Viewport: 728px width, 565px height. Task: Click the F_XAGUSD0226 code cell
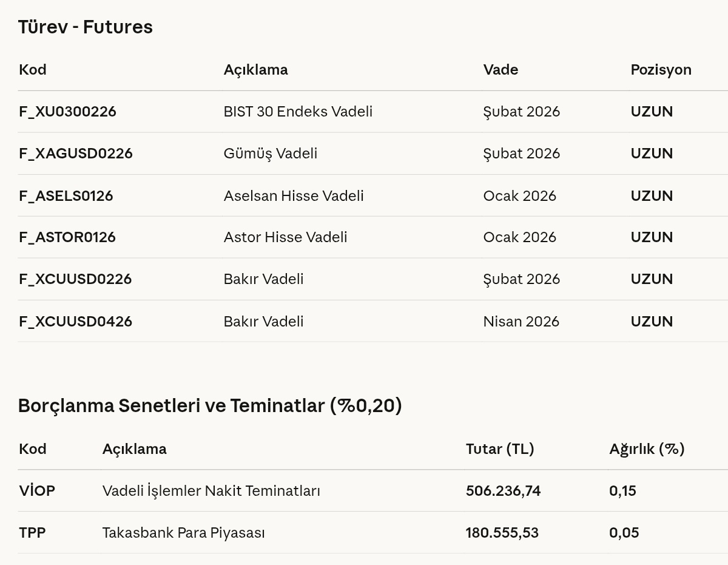pyautogui.click(x=76, y=154)
